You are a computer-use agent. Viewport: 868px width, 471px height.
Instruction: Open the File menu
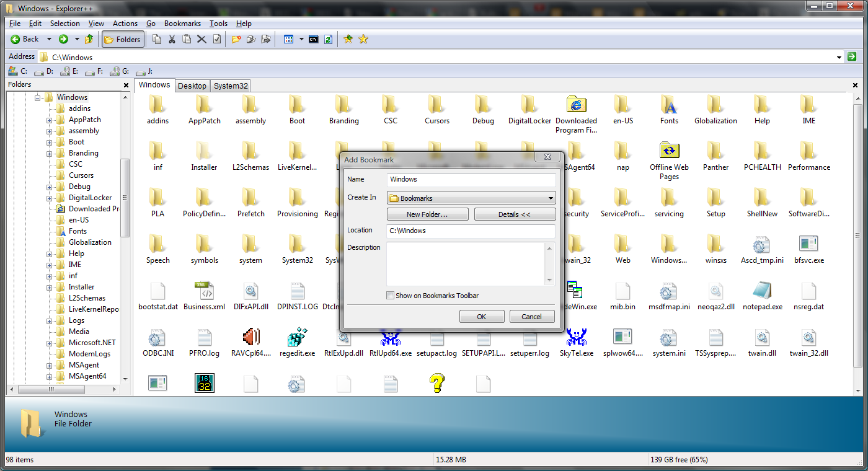click(x=15, y=24)
